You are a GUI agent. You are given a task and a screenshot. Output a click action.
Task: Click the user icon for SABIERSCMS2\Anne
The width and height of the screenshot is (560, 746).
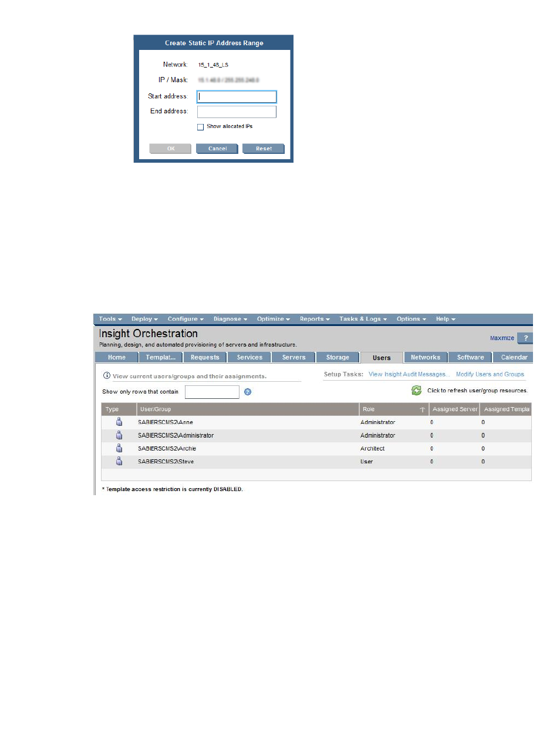(x=119, y=422)
